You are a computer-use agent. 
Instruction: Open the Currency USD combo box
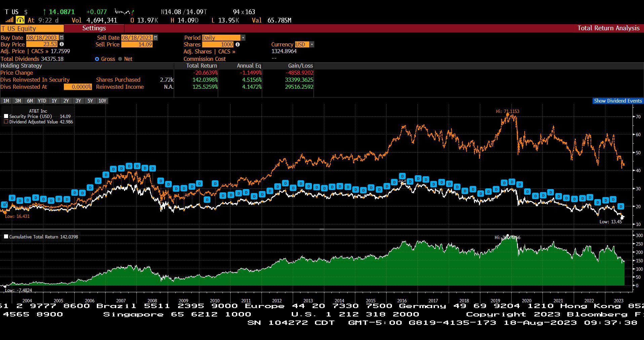[x=305, y=44]
